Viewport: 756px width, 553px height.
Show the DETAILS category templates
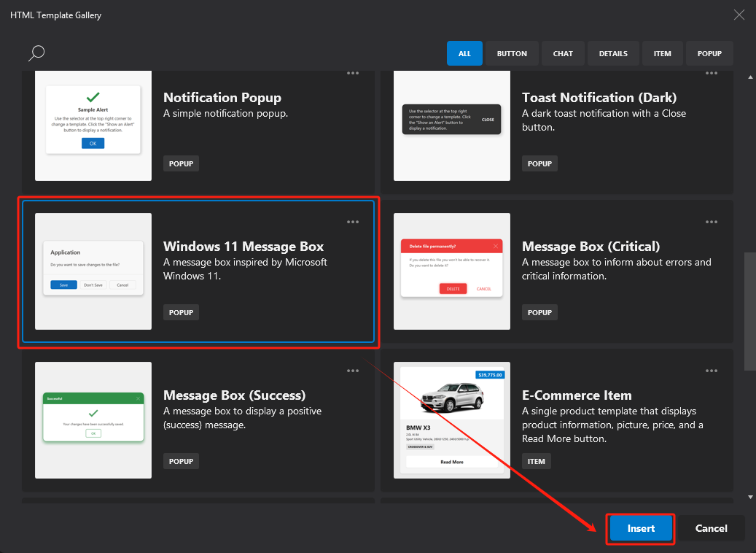tap(613, 53)
